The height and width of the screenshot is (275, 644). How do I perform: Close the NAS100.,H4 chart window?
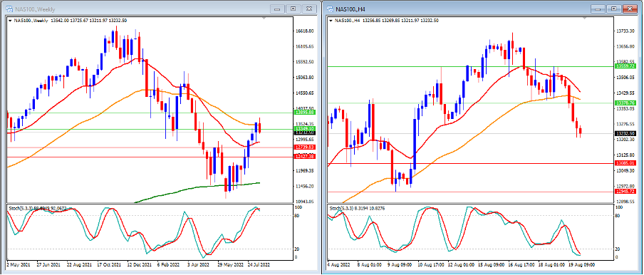click(630, 9)
